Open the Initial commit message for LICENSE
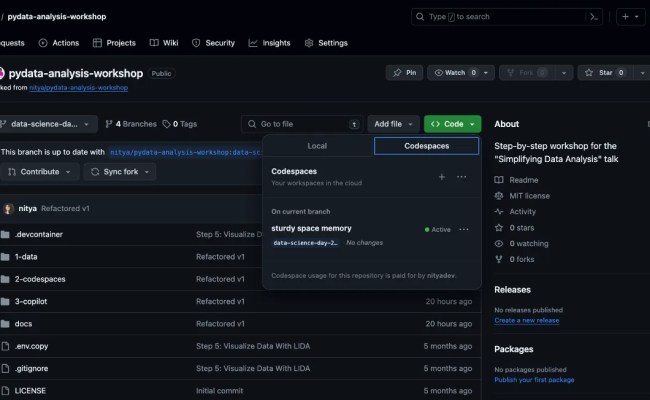The height and width of the screenshot is (400, 650). pyautogui.click(x=219, y=391)
